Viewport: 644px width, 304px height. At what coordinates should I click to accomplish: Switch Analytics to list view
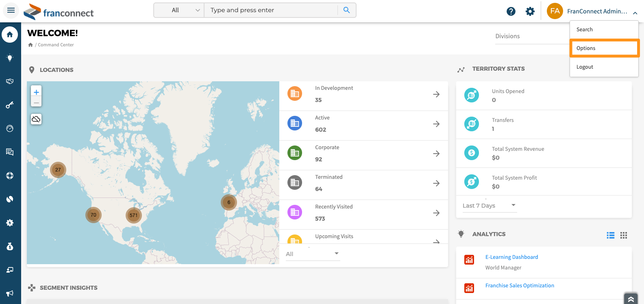(610, 235)
